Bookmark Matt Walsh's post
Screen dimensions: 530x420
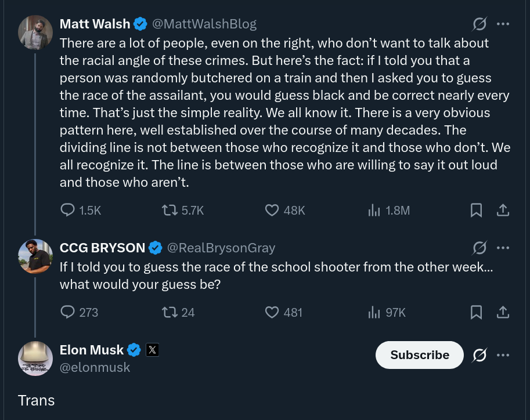pos(476,211)
